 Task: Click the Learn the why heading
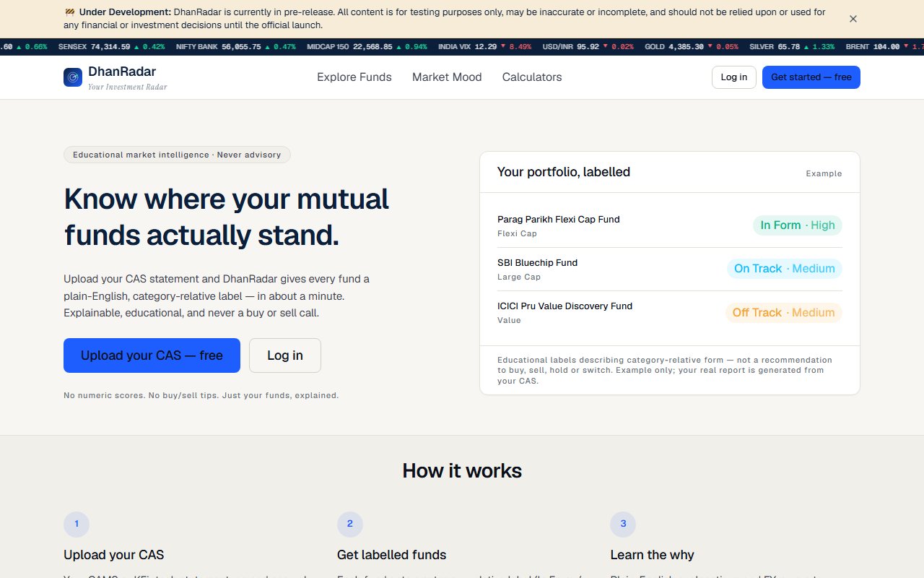pos(652,555)
